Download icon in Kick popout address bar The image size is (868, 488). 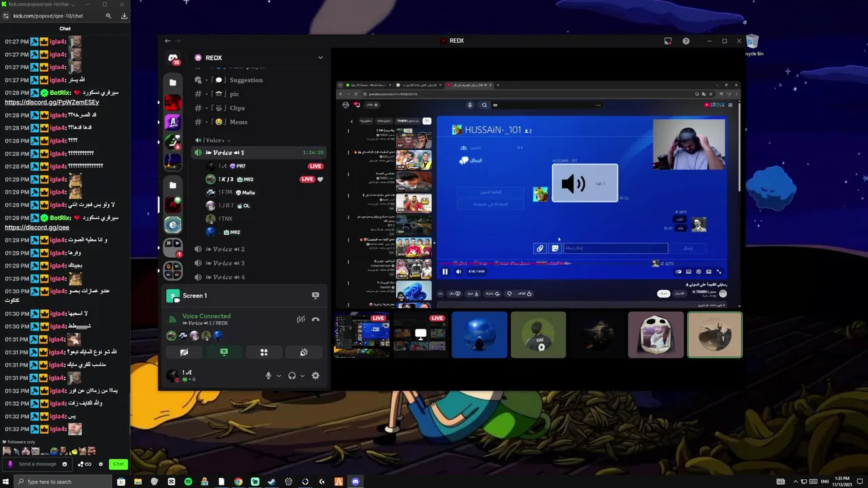[124, 16]
